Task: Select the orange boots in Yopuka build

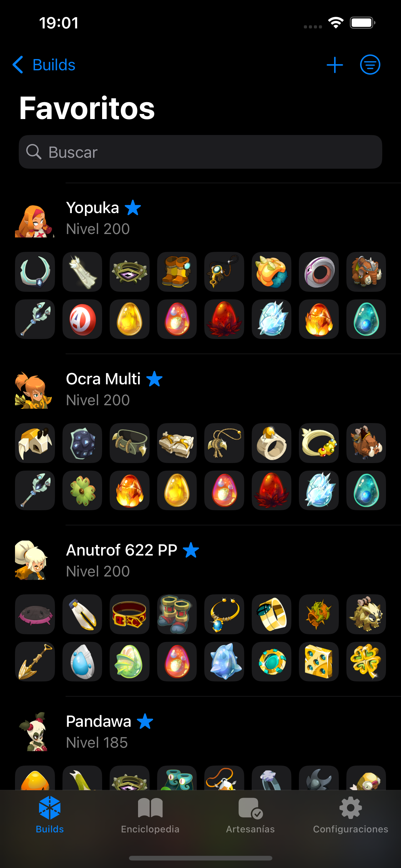Action: click(177, 272)
